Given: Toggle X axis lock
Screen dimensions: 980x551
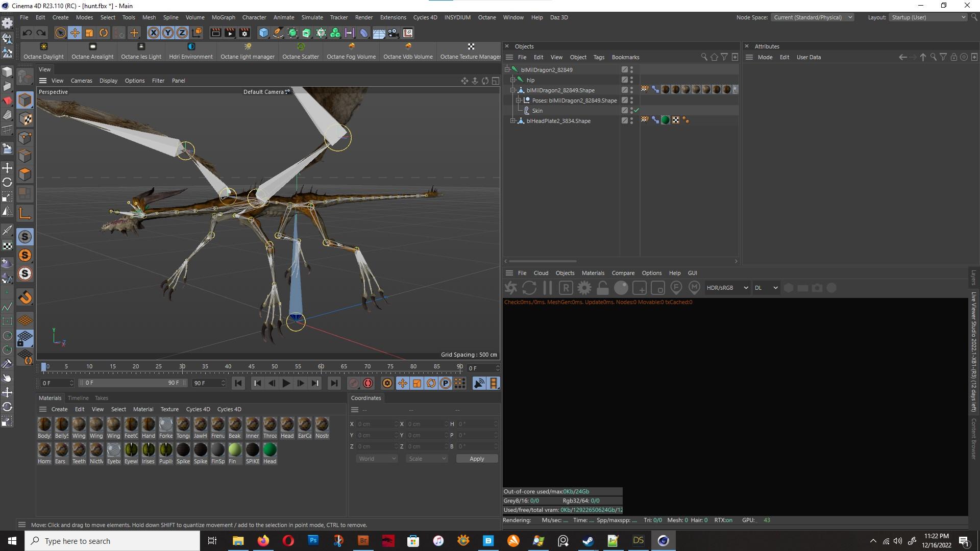Looking at the screenshot, I should (x=153, y=33).
